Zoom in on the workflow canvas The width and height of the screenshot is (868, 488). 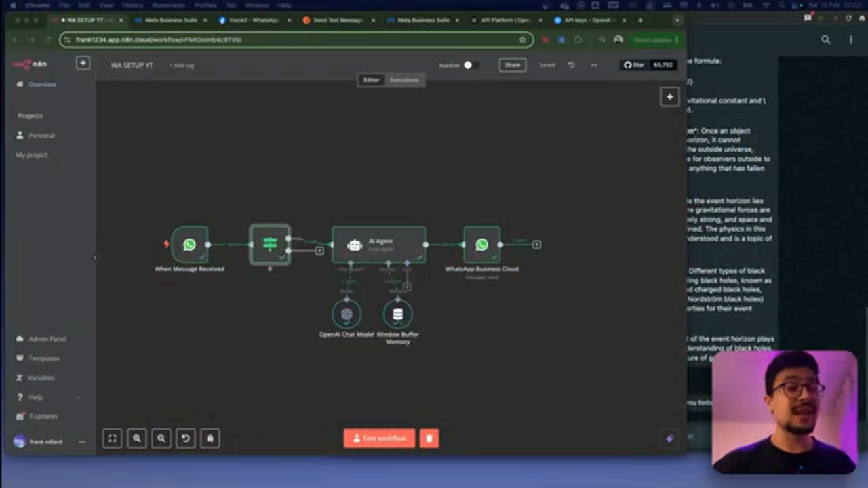click(x=137, y=439)
